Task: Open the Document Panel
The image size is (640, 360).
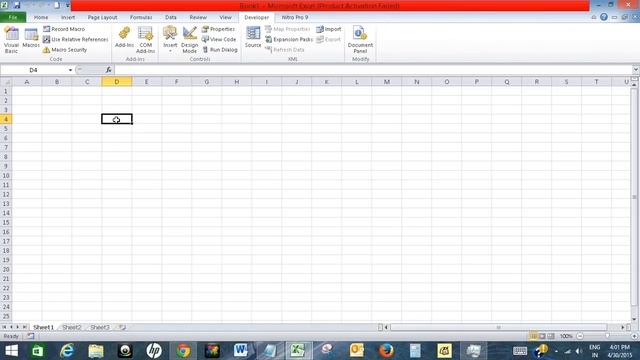Action: (360, 40)
